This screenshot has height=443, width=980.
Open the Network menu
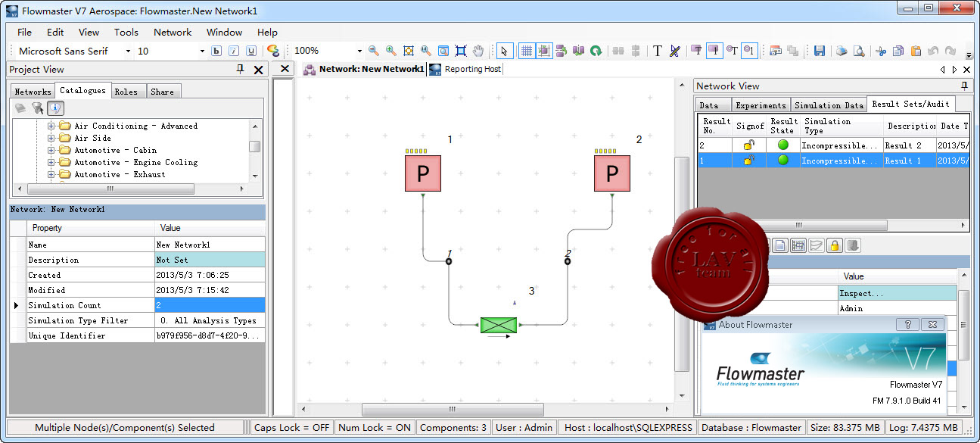coord(173,32)
